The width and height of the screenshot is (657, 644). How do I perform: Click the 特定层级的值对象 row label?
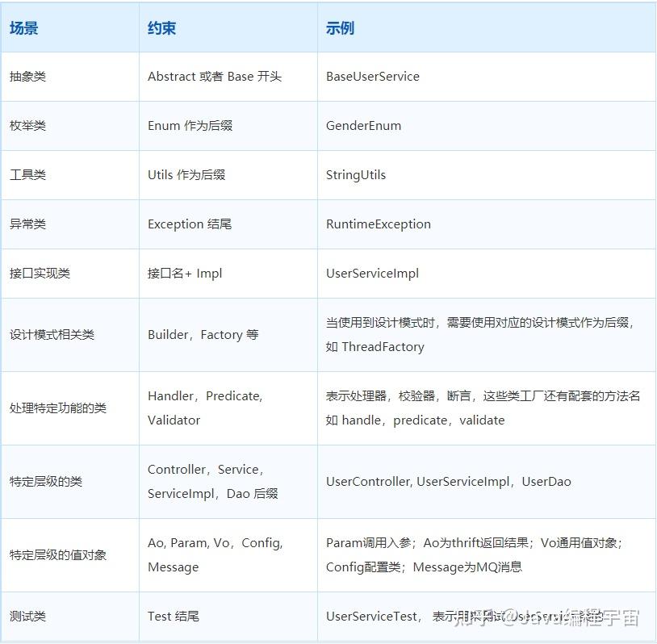[x=58, y=555]
